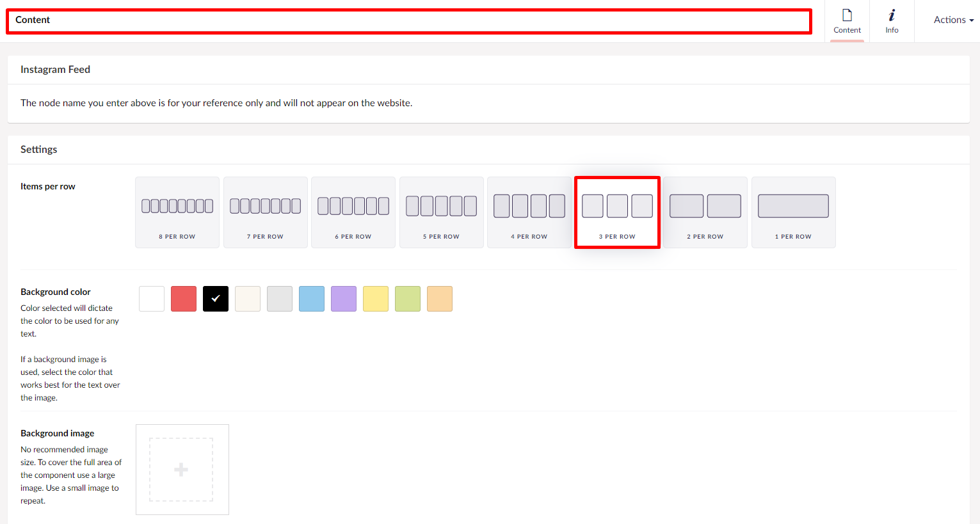Click the Background color label
Screen dimensions: 980x524
[x=56, y=292]
